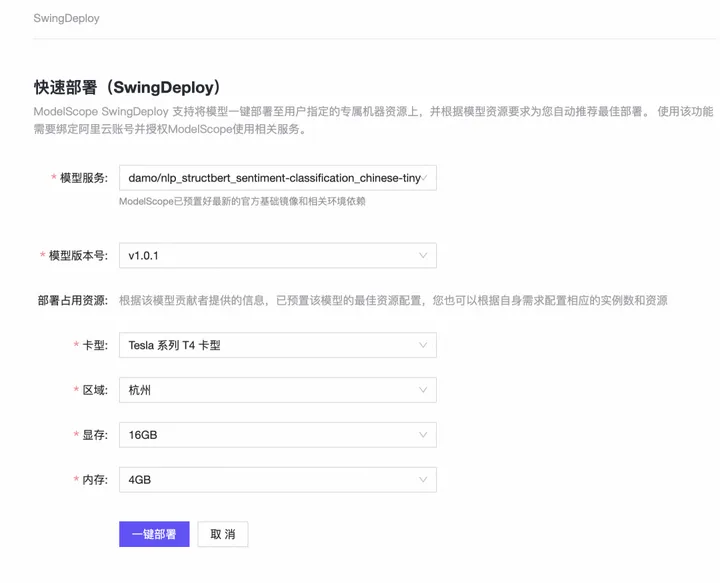Click the intro paragraph starting ModelScope SwingDeploy 支持

[x=373, y=120]
